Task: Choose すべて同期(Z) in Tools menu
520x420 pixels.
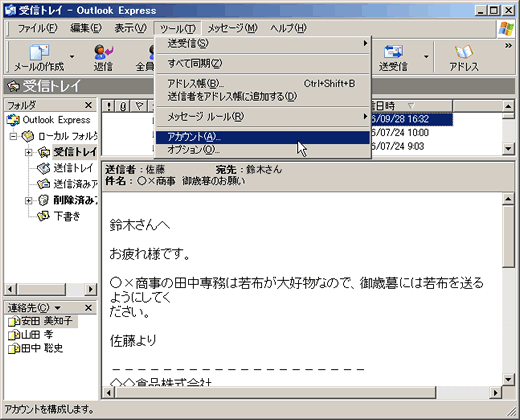Action: (x=263, y=63)
